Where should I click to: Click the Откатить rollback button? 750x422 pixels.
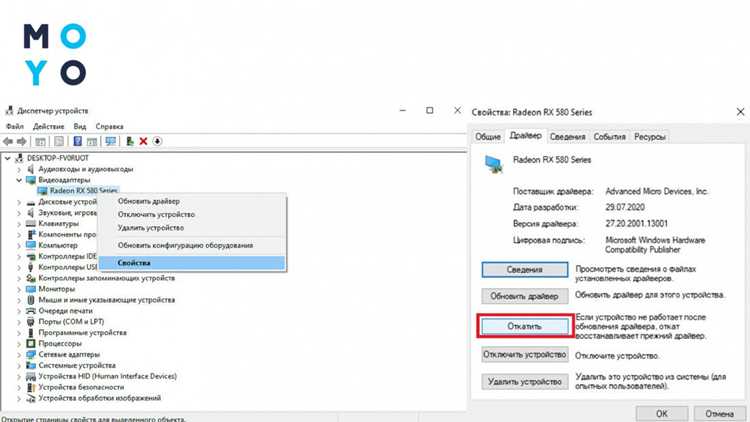pos(525,326)
